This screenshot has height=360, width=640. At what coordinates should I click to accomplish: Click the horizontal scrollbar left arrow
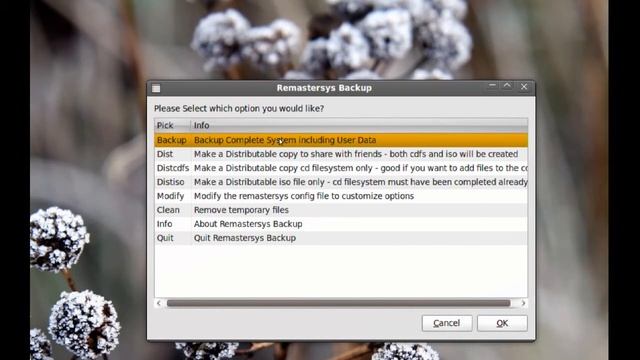pyautogui.click(x=159, y=303)
